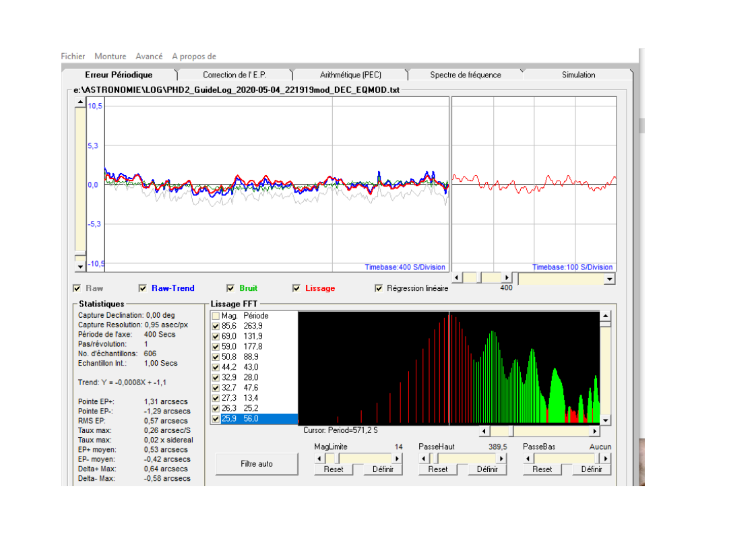Click the MagLimite slider's right arrow
The width and height of the screenshot is (756, 534).
[397, 459]
